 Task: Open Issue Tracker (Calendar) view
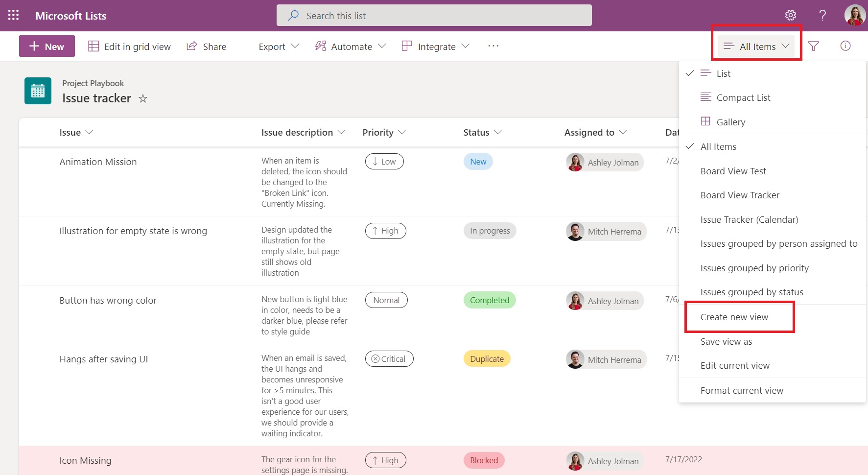point(773,219)
